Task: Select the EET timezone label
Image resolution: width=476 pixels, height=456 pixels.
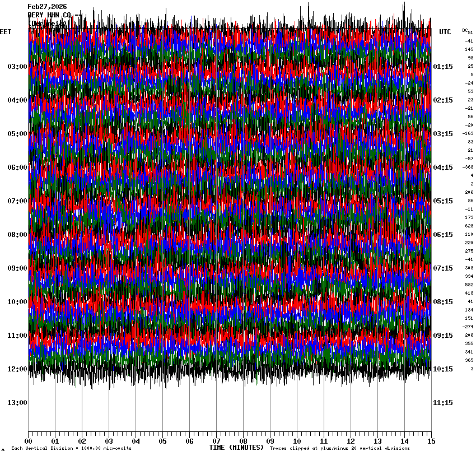Action: (6, 32)
